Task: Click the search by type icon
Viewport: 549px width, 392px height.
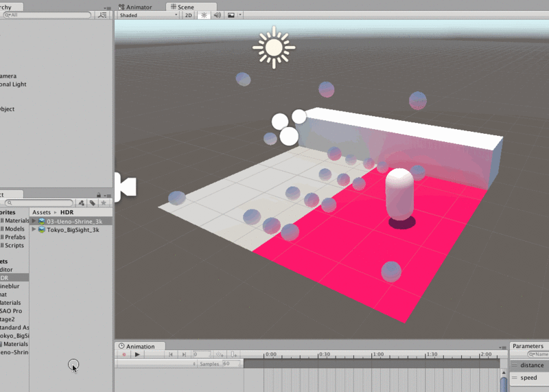Action: pyautogui.click(x=81, y=203)
